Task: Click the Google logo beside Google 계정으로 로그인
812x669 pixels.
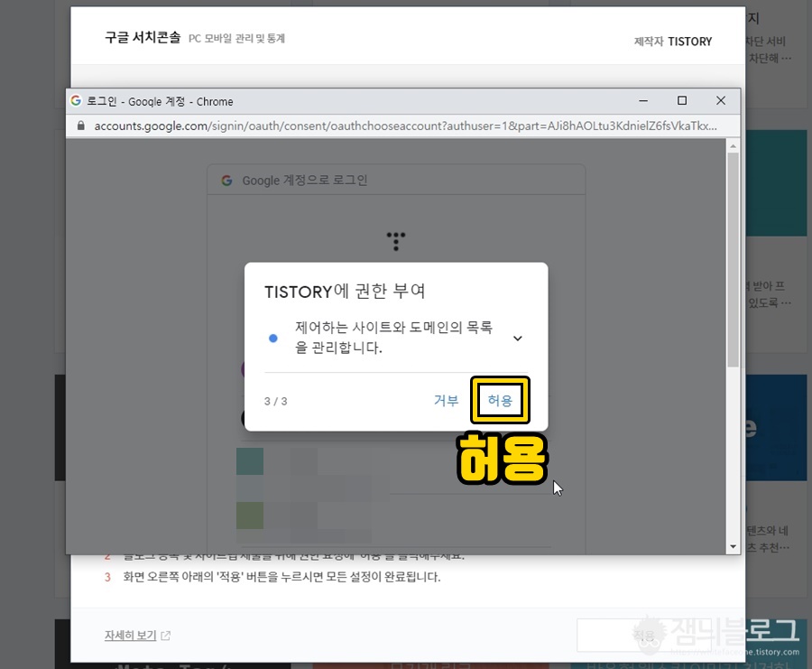Action: (x=226, y=181)
